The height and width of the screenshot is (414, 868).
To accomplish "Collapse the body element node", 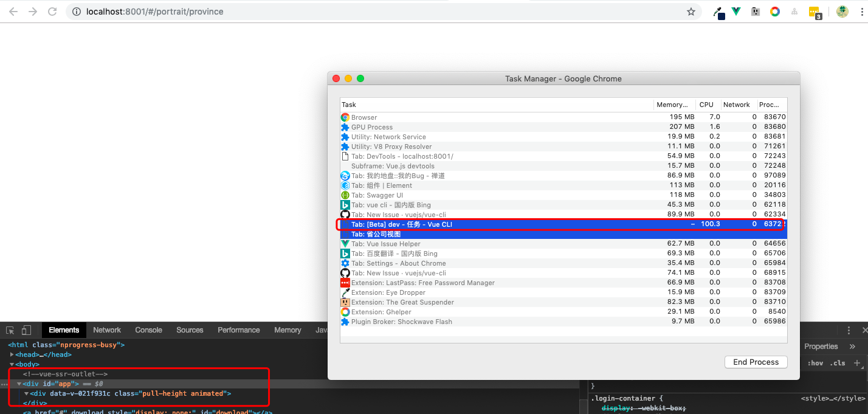I will [12, 364].
